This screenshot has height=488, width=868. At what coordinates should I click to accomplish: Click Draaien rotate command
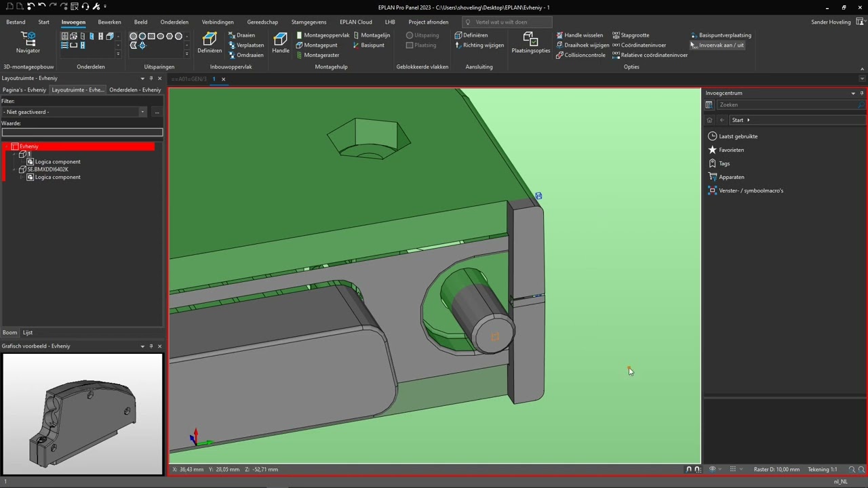coord(242,35)
